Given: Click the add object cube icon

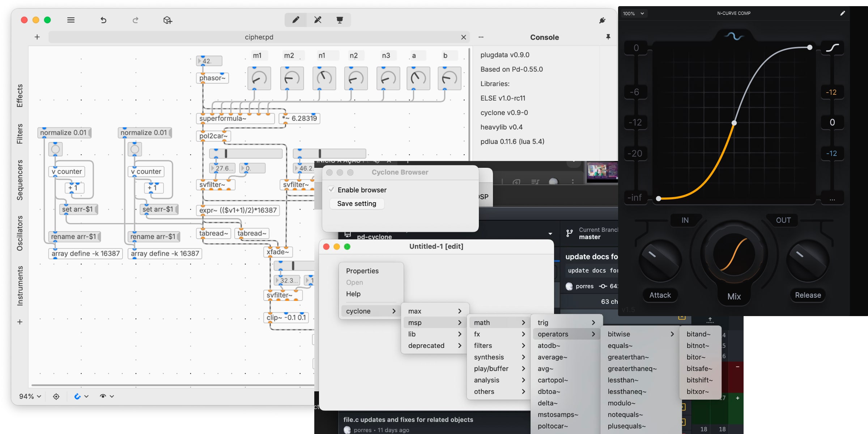Looking at the screenshot, I should click(167, 20).
